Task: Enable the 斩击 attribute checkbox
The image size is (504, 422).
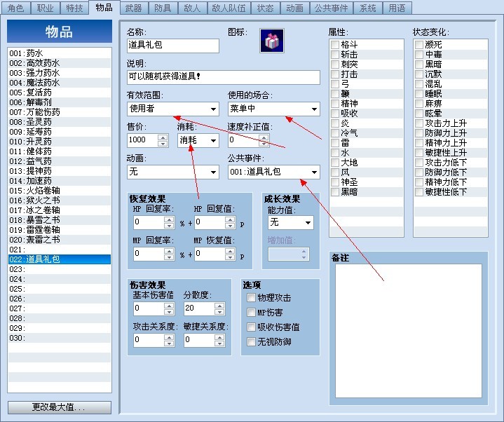Action: (x=335, y=55)
